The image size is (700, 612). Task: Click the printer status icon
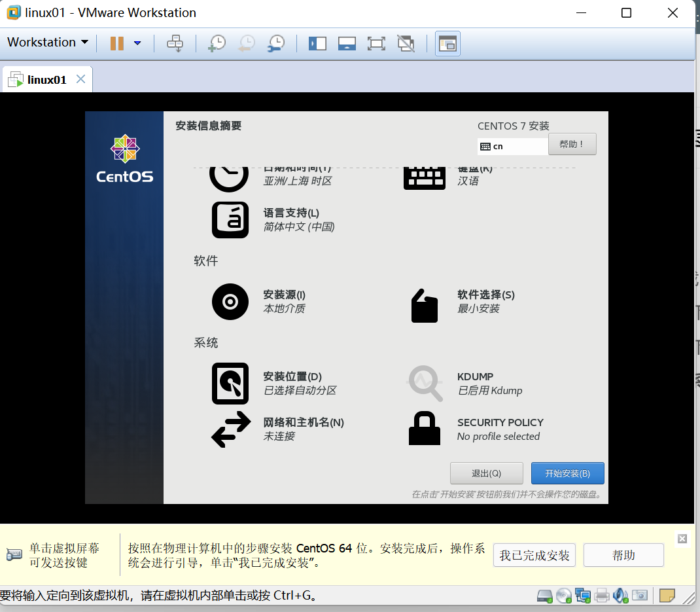pos(602,596)
